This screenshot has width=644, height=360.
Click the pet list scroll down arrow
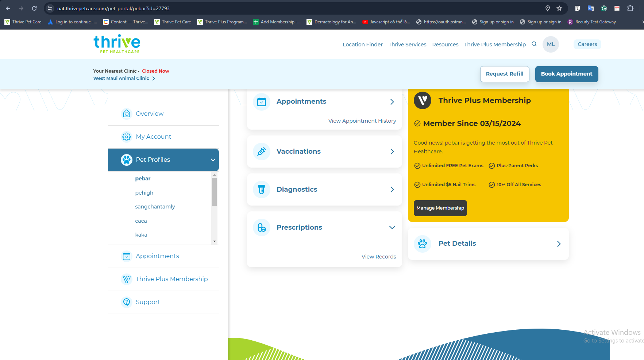[x=214, y=241]
